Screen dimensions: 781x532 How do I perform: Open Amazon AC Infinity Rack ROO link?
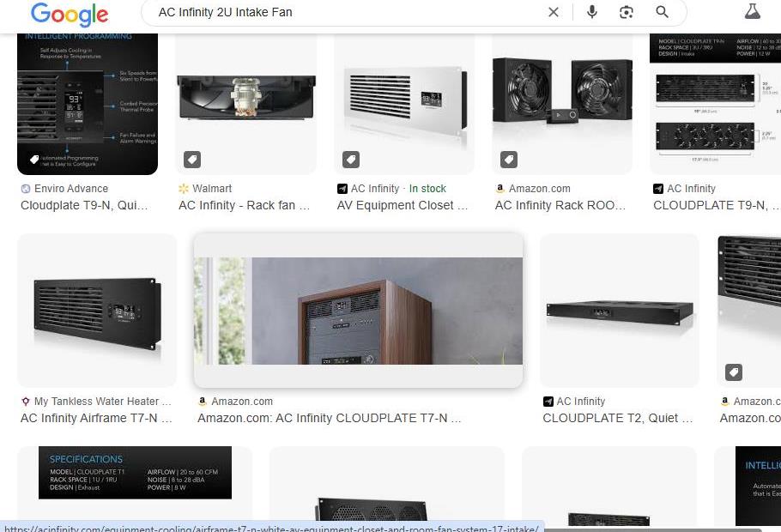pyautogui.click(x=560, y=205)
